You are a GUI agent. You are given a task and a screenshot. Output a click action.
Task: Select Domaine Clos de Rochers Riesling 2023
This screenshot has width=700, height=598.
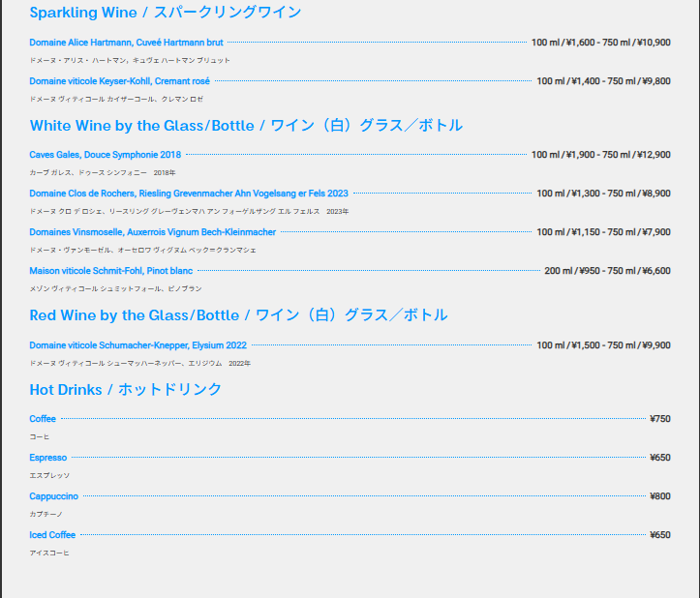coord(189,194)
